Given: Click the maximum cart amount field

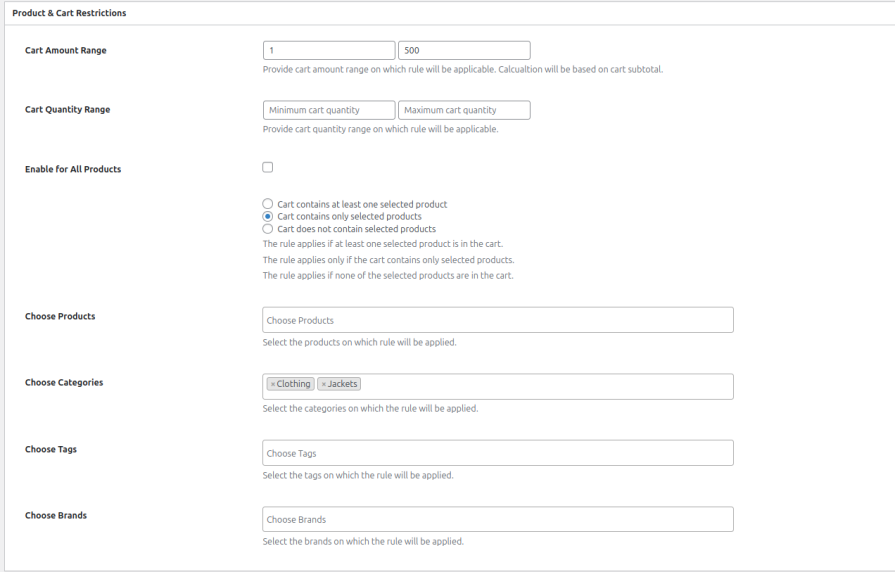Looking at the screenshot, I should (x=464, y=50).
